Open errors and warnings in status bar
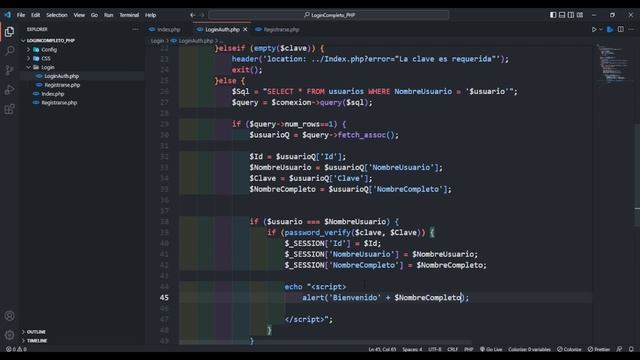The height and width of the screenshot is (360, 640). coord(16,349)
